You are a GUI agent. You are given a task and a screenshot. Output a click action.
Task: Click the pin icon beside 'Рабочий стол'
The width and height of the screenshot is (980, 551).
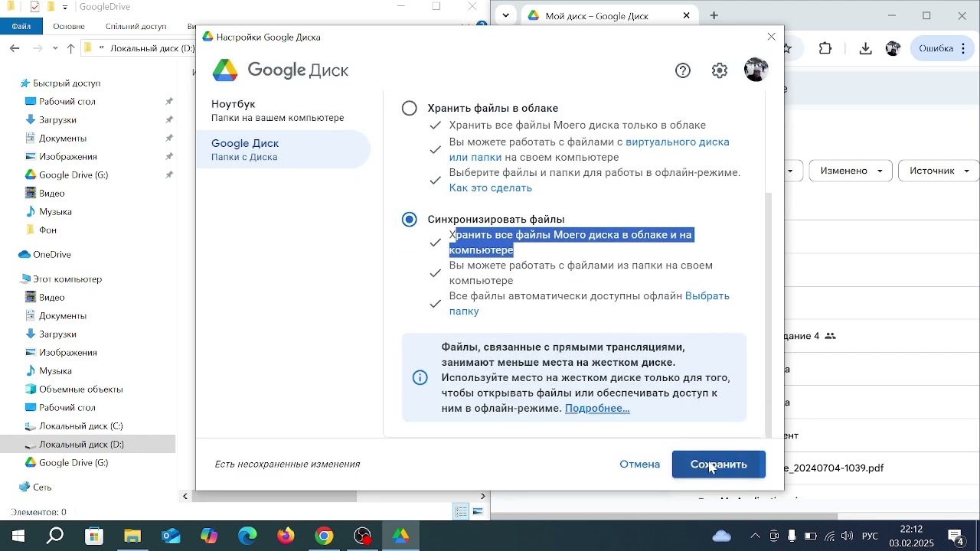click(x=169, y=102)
